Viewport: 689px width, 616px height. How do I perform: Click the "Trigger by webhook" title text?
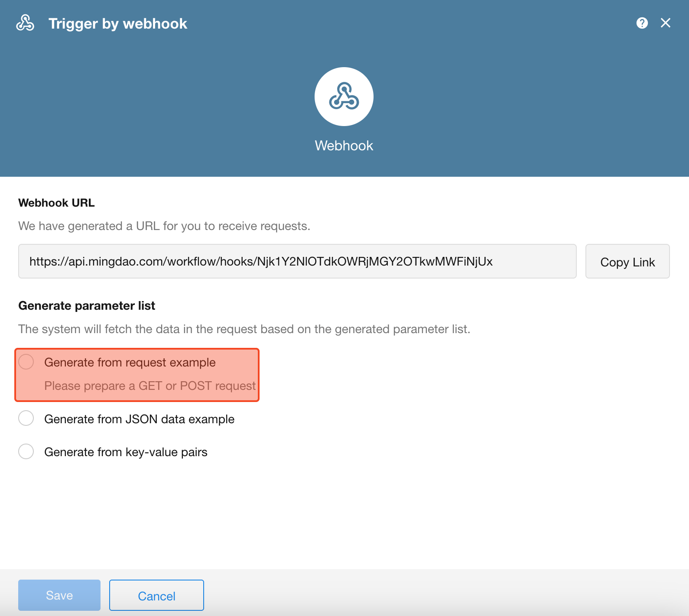coord(117,23)
